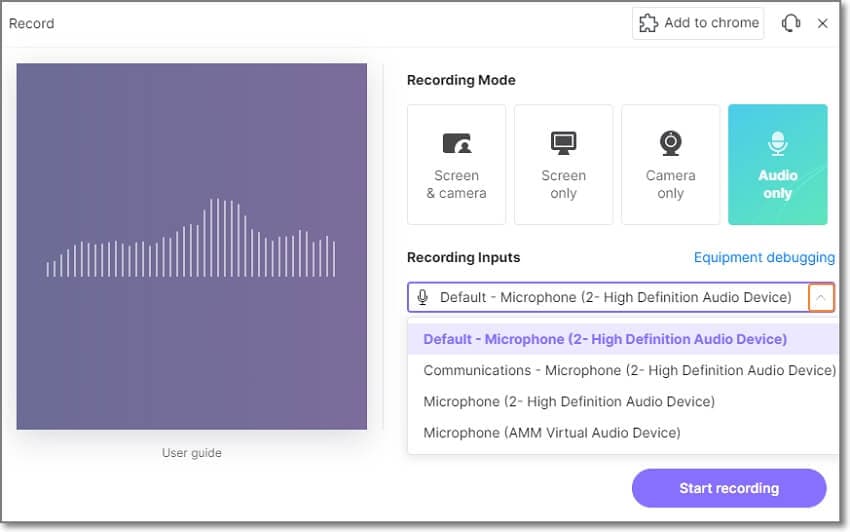Open the headset support icon
The width and height of the screenshot is (850, 532).
791,23
